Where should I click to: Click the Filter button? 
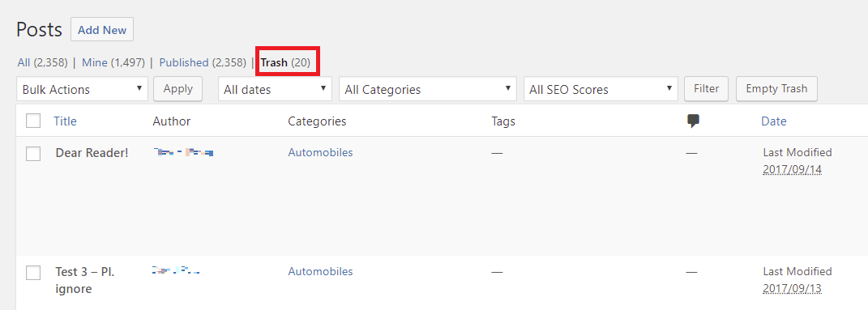point(707,88)
